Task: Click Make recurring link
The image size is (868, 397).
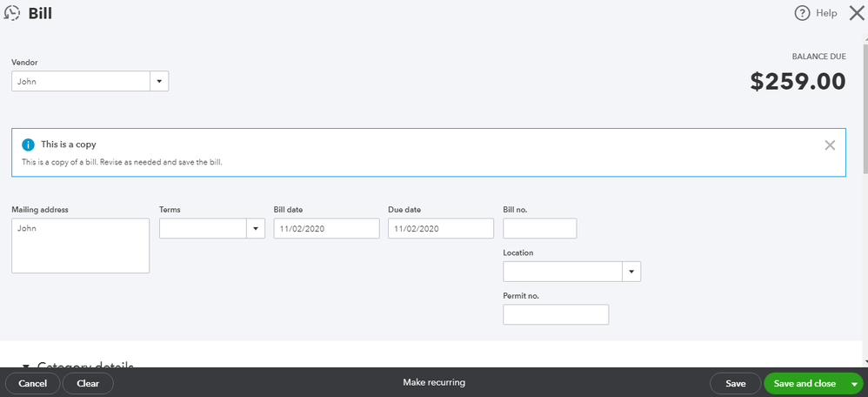Action: tap(434, 383)
